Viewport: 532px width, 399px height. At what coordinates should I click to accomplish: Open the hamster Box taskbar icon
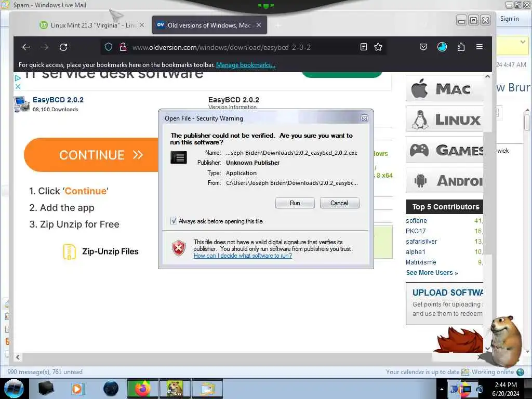coord(175,389)
